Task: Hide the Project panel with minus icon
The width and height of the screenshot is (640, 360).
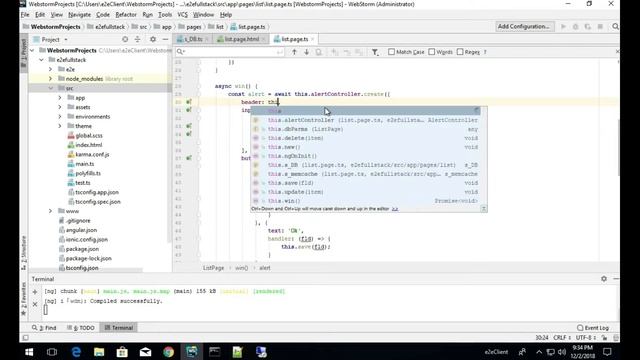Action: 165,39
